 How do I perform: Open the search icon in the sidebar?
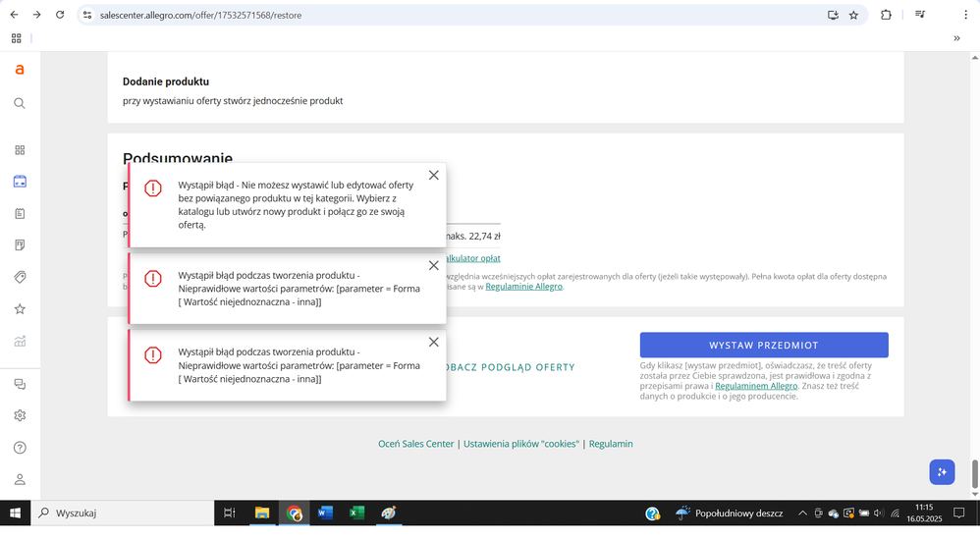(20, 103)
